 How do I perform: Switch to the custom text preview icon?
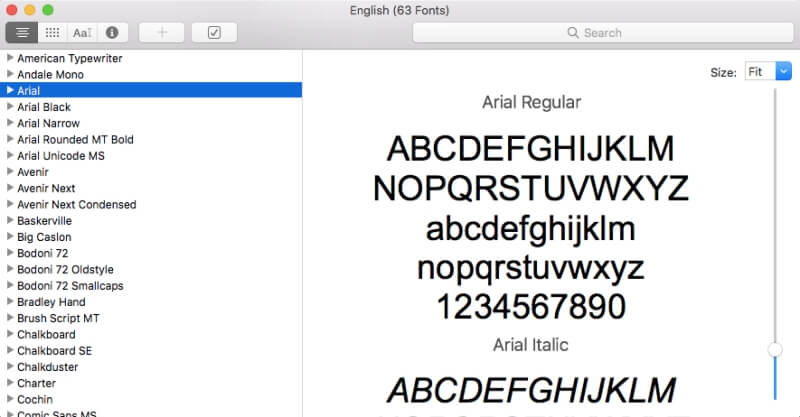(82, 33)
